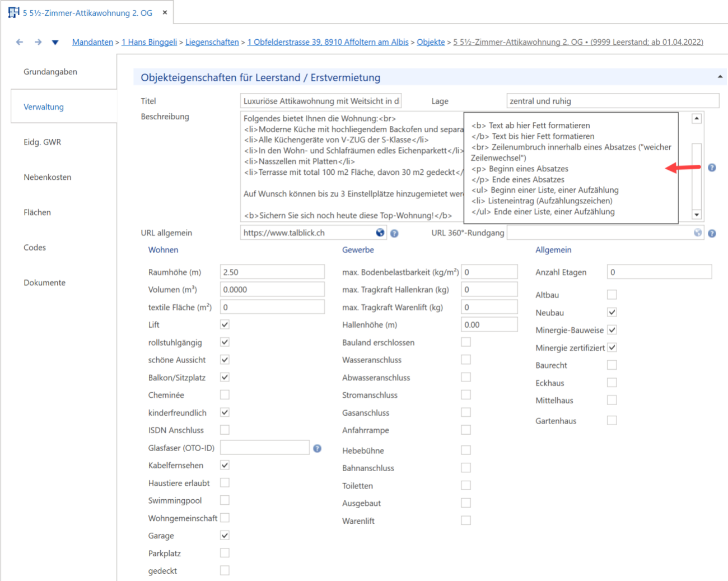The image size is (728, 581).
Task: Switch to the Codes tab
Action: tap(35, 247)
